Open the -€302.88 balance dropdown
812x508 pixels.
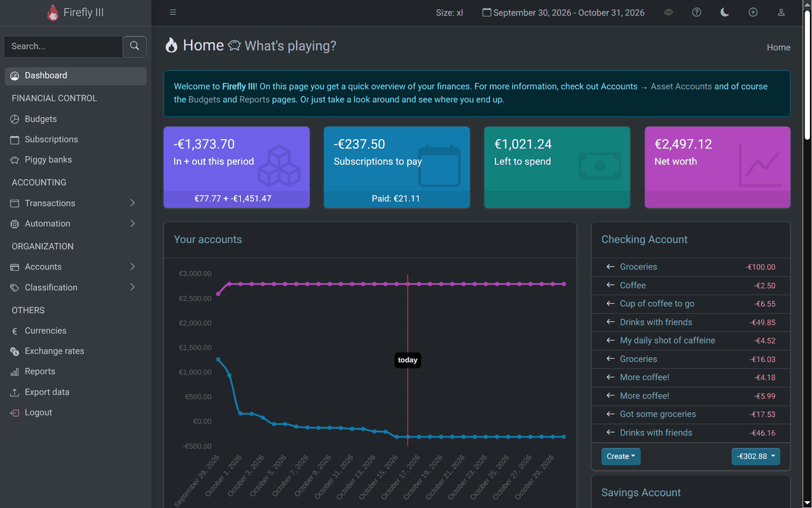click(x=756, y=457)
